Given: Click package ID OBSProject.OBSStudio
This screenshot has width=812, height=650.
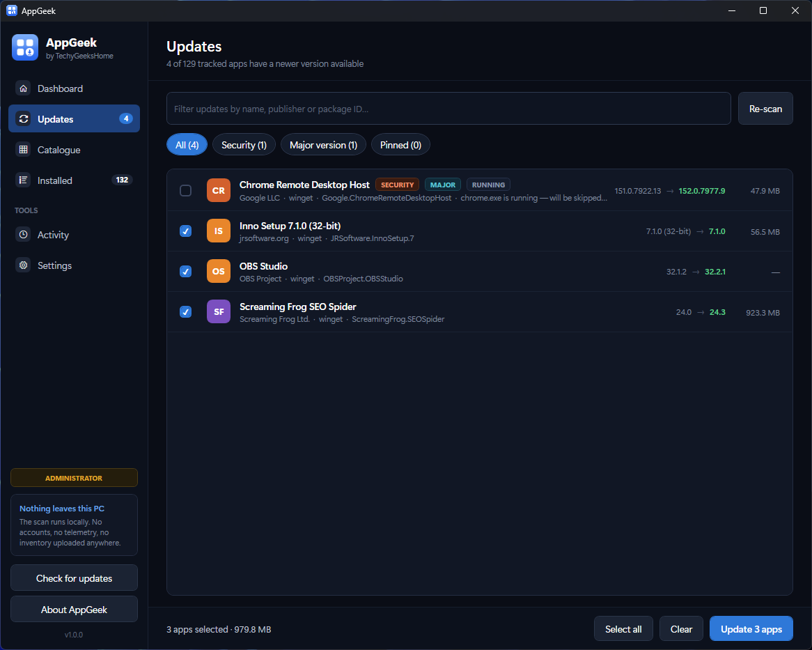Looking at the screenshot, I should pos(363,279).
